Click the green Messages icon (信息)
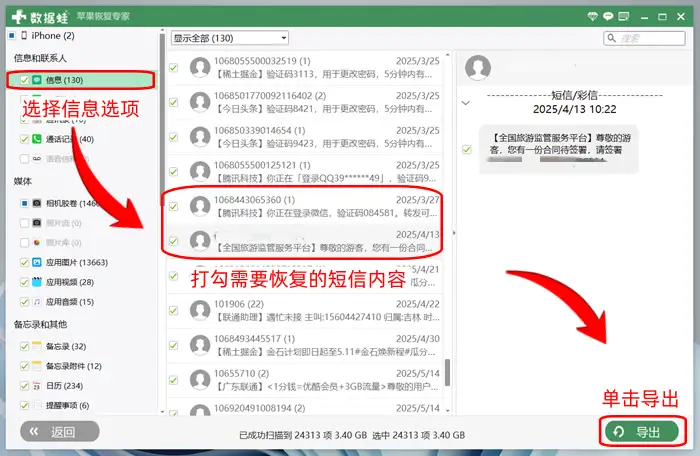This screenshot has width=700, height=456. [37, 80]
